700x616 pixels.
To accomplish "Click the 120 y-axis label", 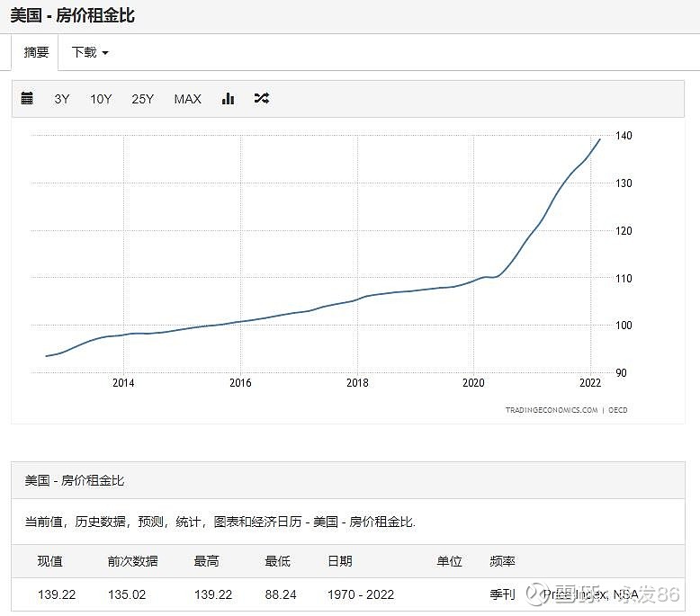I will (624, 231).
